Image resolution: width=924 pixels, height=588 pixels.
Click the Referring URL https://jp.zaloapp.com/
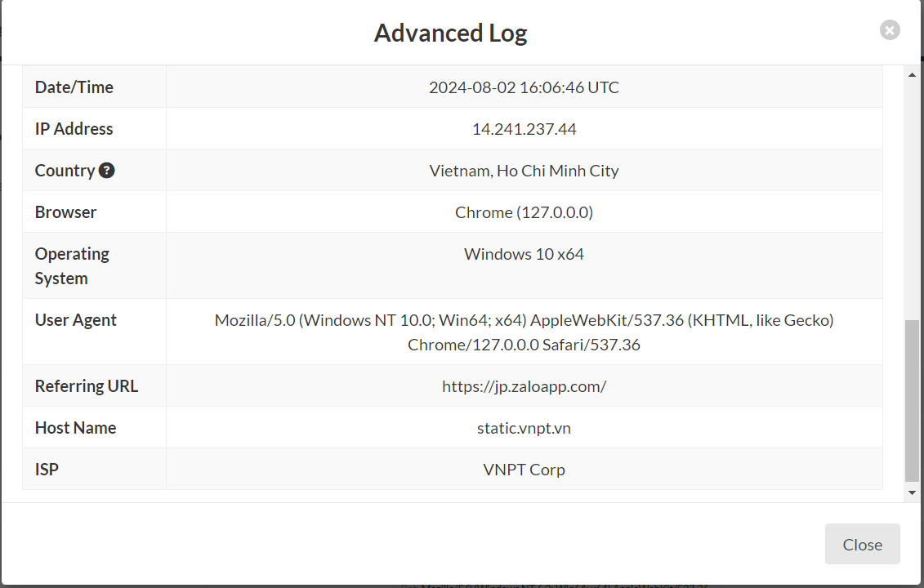click(524, 386)
